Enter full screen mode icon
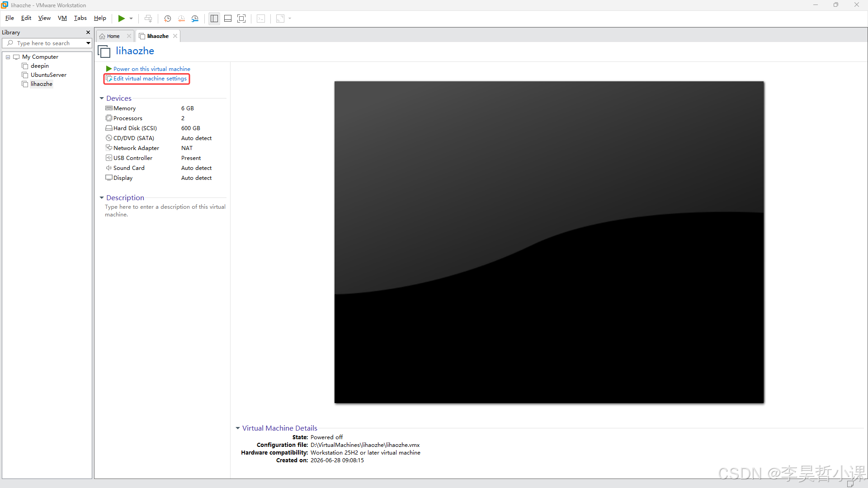 (241, 19)
